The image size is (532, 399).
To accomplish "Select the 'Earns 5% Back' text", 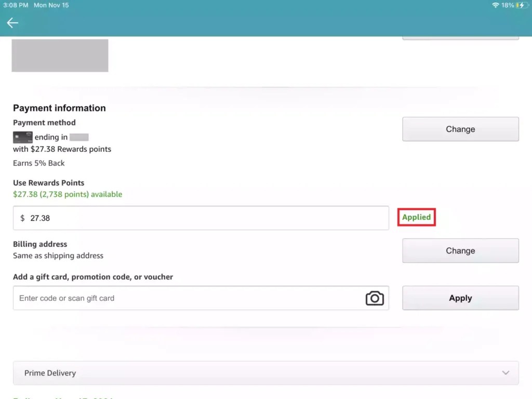I will [38, 163].
